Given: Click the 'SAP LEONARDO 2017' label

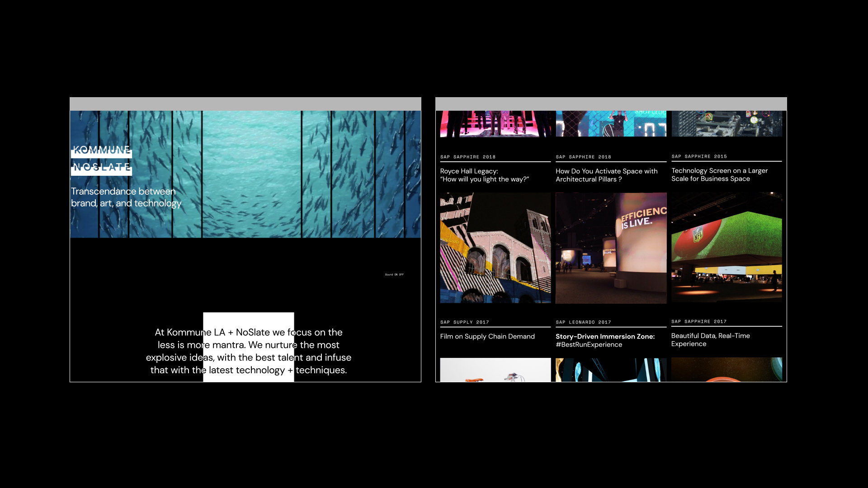Looking at the screenshot, I should [x=583, y=322].
